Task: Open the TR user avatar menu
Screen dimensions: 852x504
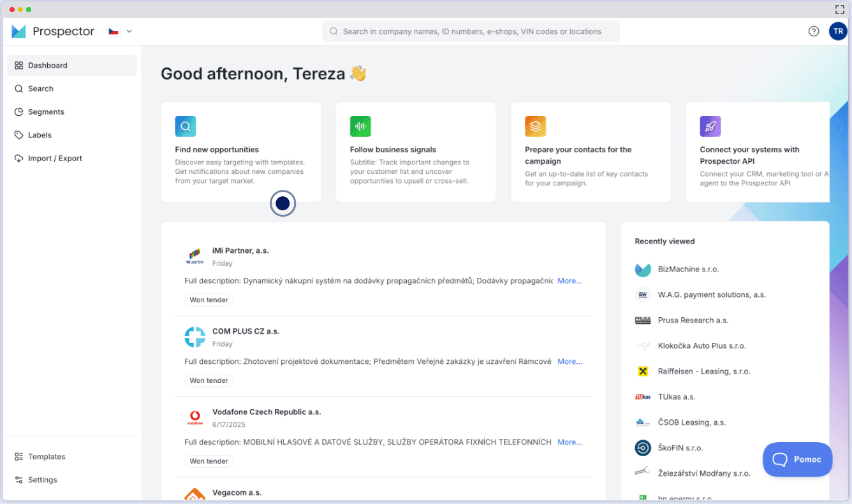Action: (837, 31)
